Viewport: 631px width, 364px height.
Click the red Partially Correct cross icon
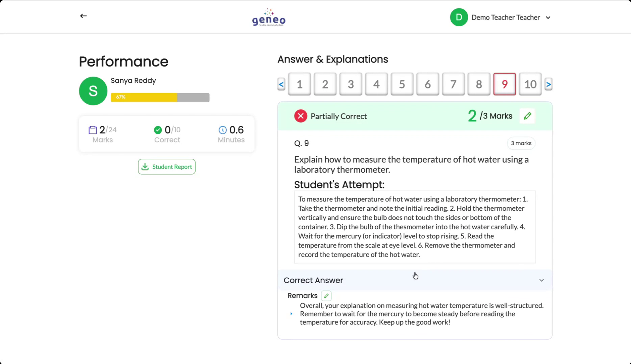pyautogui.click(x=300, y=116)
